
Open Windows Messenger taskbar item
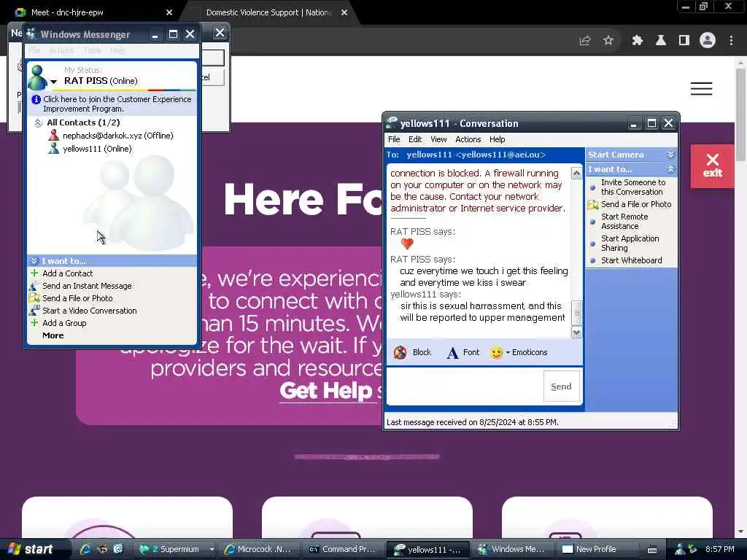512,549
